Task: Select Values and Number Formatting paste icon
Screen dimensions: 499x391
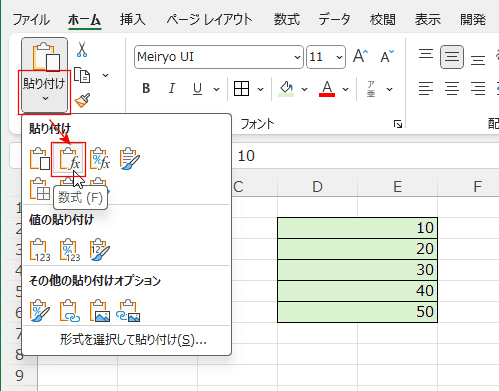Action: point(70,250)
